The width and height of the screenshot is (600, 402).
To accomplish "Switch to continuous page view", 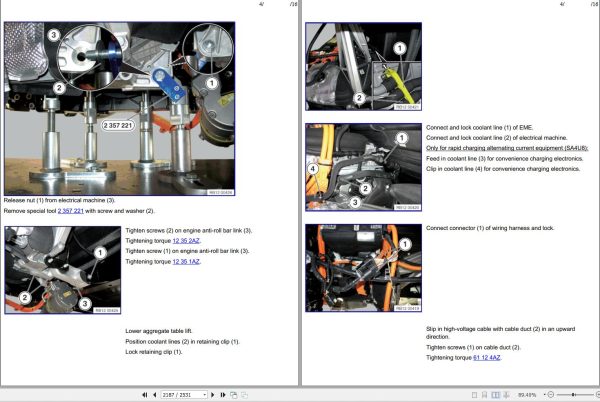I will pos(484,395).
